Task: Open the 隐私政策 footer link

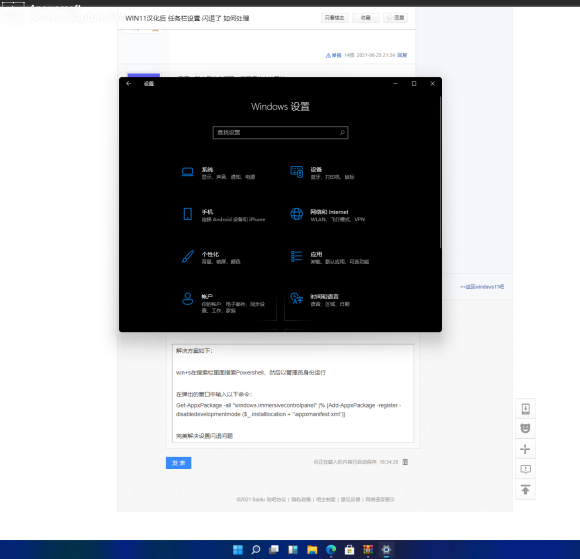Action: tap(301, 499)
